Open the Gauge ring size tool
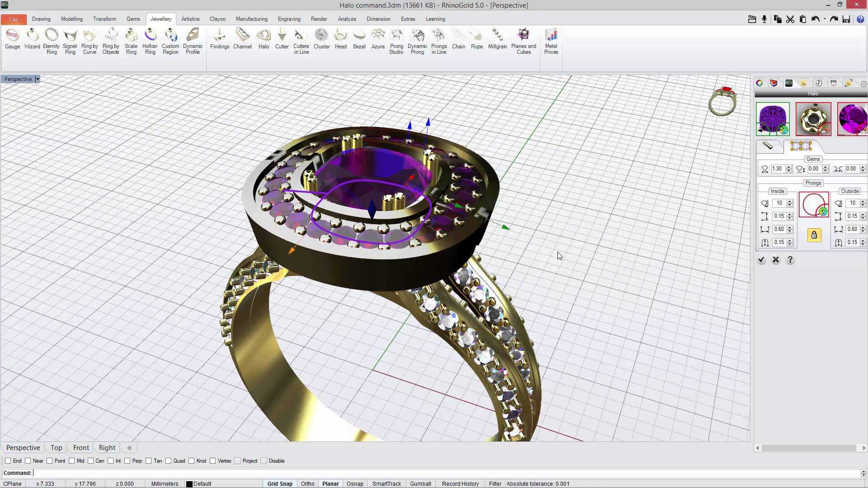Screen dimensions: 868x488 coord(12,39)
